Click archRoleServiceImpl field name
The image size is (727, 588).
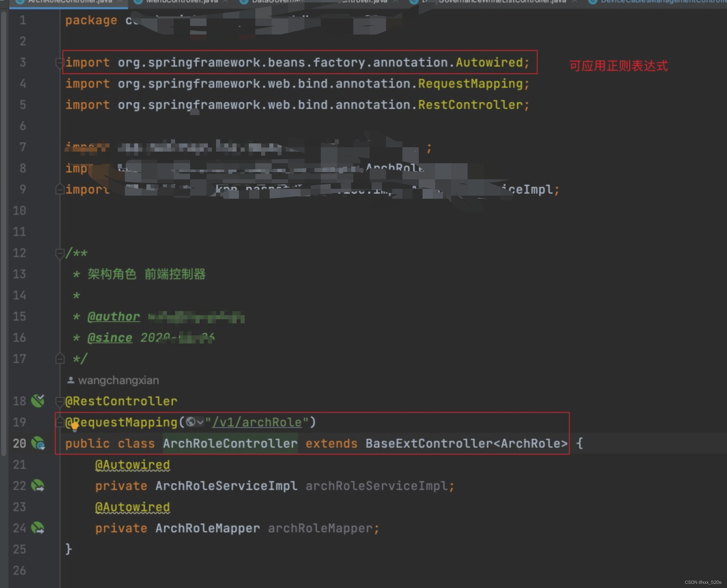tap(376, 486)
